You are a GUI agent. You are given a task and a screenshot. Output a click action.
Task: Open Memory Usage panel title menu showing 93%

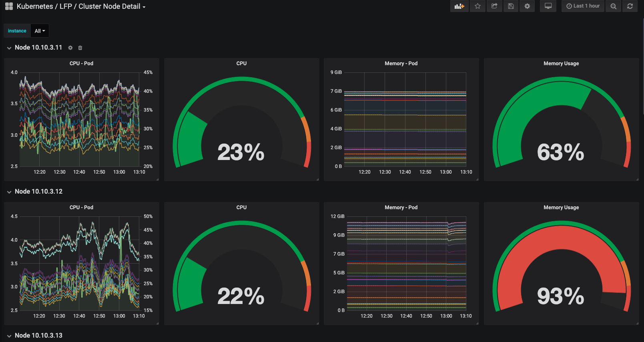561,207
